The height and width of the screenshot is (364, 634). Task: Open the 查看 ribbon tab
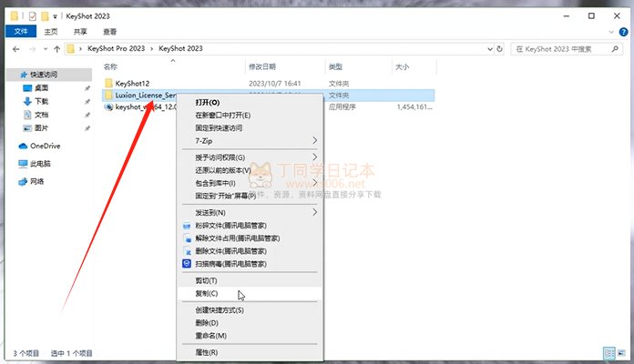(109, 32)
